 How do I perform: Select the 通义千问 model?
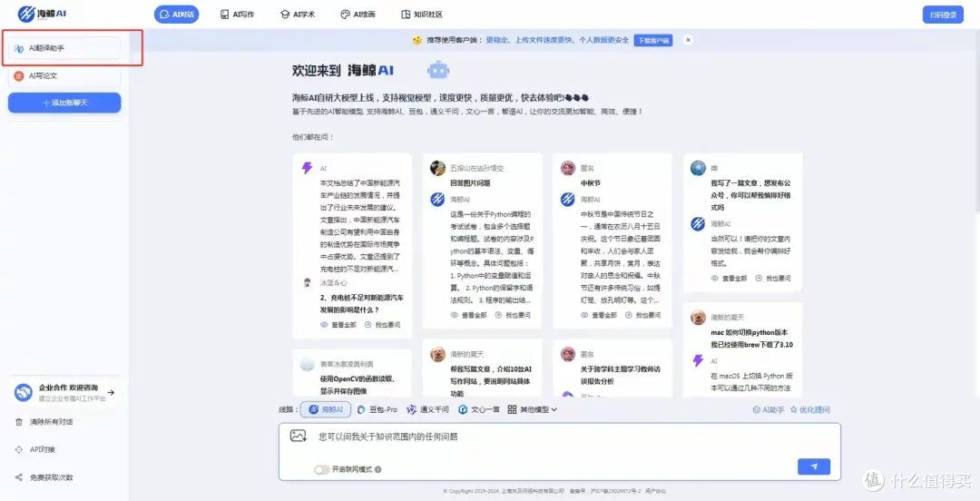coord(428,409)
